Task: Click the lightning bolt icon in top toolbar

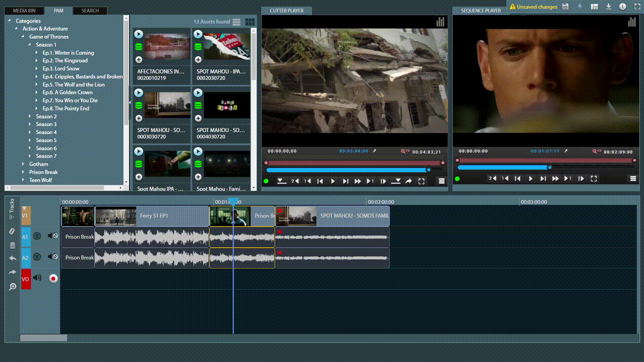Action: point(580,7)
